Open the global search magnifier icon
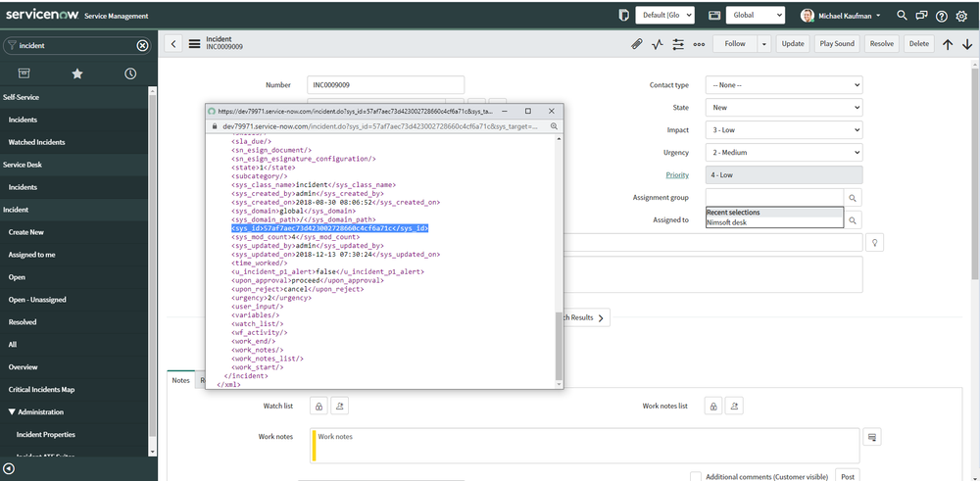The height and width of the screenshot is (481, 980). (x=902, y=16)
